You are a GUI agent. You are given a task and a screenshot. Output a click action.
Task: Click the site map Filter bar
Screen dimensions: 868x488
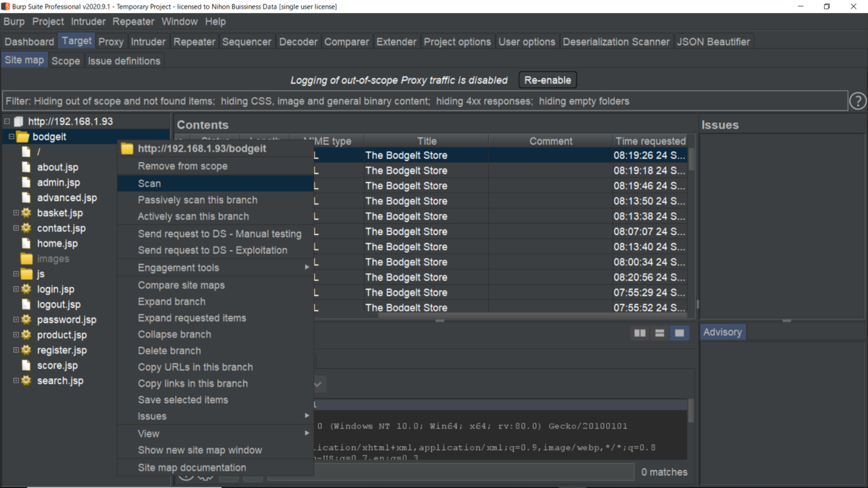click(425, 101)
